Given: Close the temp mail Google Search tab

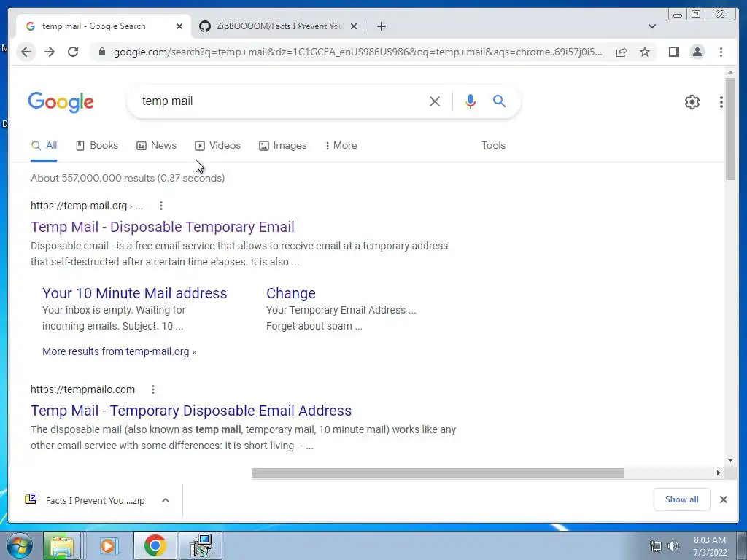Looking at the screenshot, I should (x=179, y=26).
